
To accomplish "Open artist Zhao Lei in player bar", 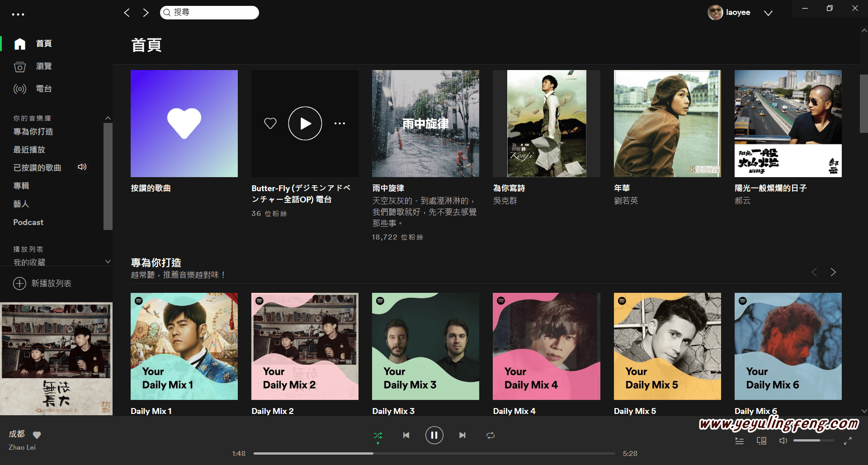I will click(22, 447).
